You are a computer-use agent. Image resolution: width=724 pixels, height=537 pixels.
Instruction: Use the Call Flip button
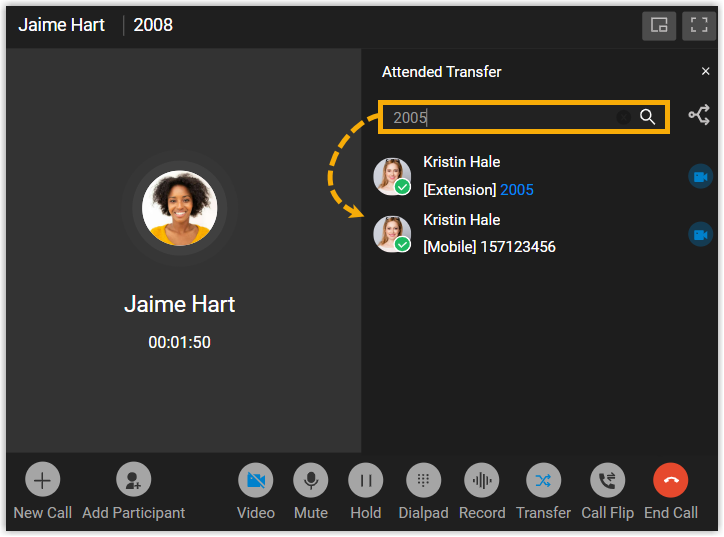(x=608, y=480)
